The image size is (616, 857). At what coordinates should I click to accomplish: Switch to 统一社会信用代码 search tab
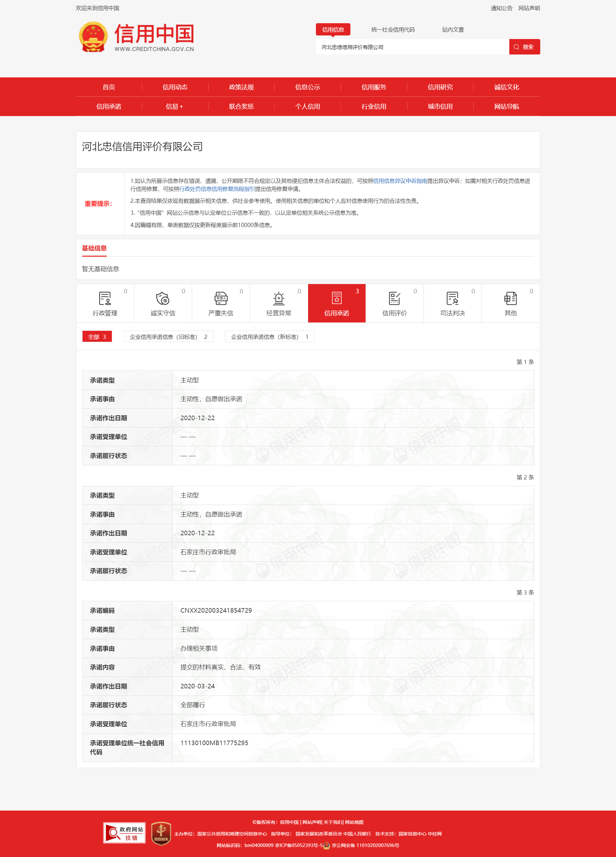393,29
